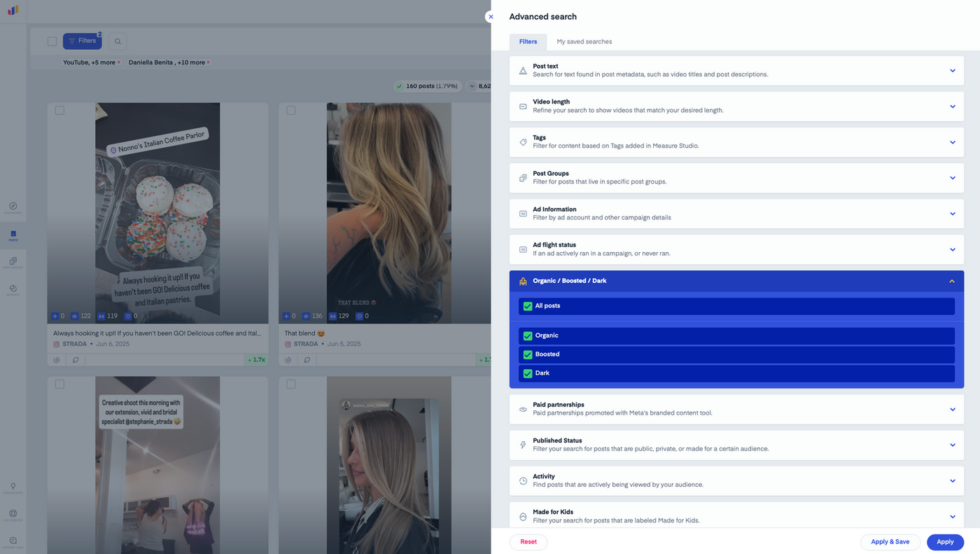
Task: Tick the Creative shoot post checkbox
Action: (59, 384)
